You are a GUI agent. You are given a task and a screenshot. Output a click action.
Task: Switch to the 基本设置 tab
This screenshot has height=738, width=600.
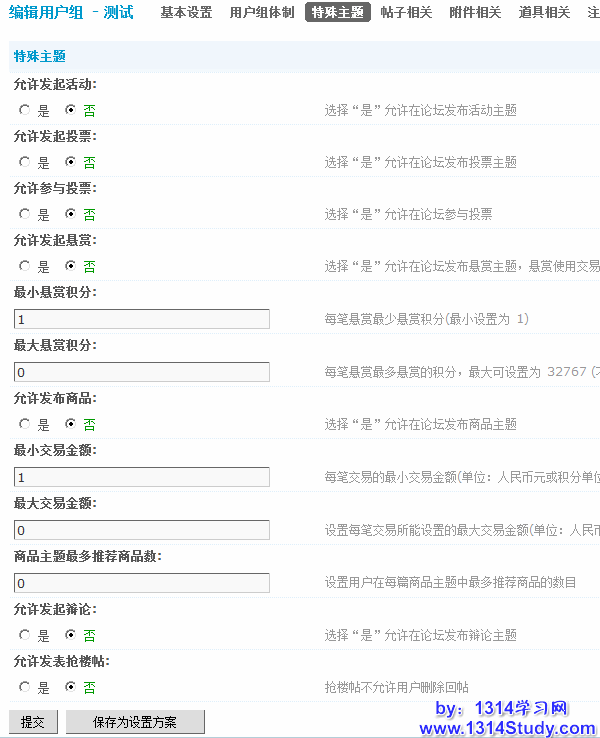[186, 13]
